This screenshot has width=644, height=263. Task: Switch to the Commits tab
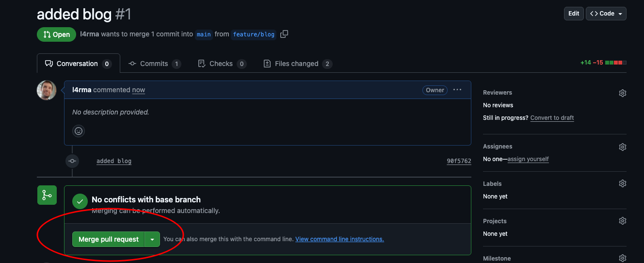click(154, 64)
